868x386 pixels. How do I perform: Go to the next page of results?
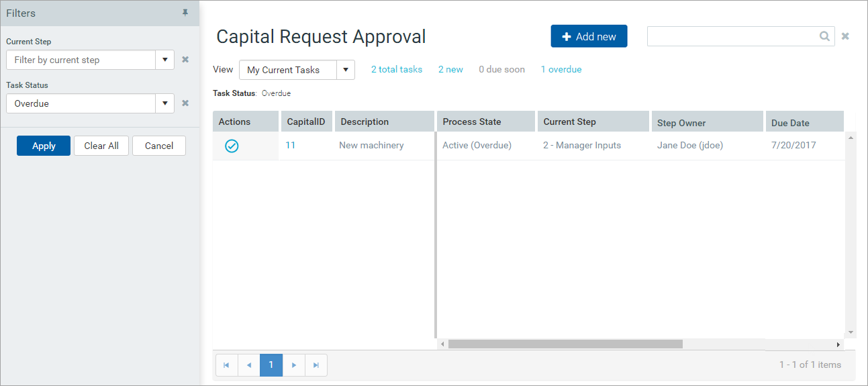(x=293, y=365)
